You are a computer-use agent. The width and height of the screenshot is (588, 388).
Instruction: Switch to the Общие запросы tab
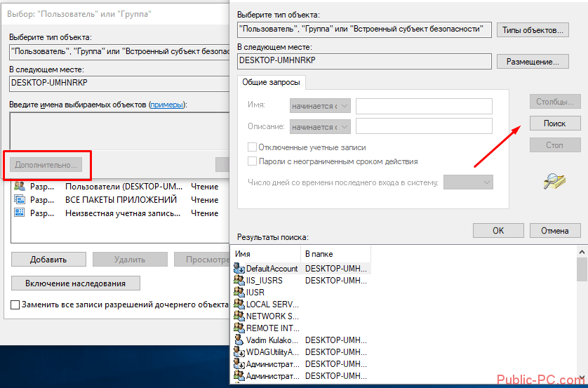270,82
